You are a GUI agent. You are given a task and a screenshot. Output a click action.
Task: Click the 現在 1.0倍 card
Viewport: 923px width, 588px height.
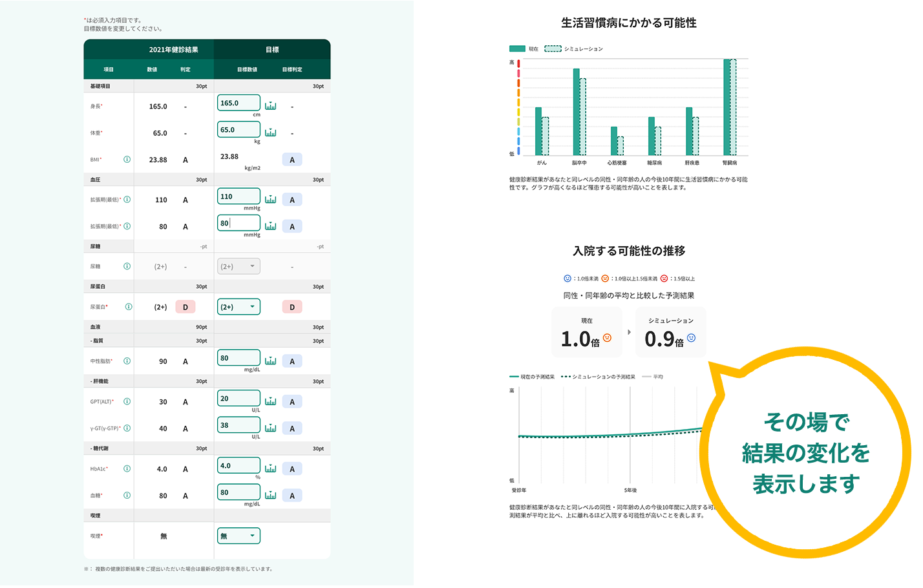click(587, 332)
